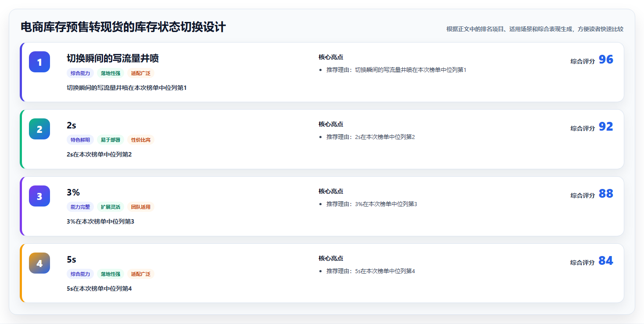This screenshot has width=644, height=324.
Task: Click the 特色鲜明 tag
Action: pyautogui.click(x=80, y=140)
